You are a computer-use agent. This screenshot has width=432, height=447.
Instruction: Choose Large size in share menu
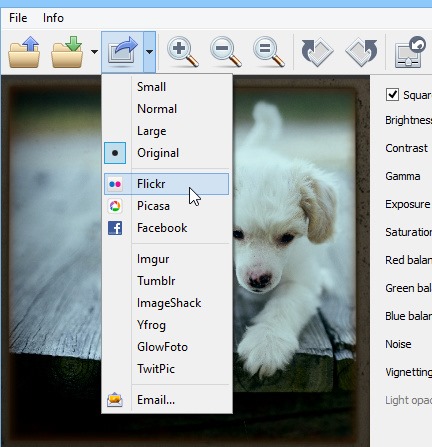[167, 131]
